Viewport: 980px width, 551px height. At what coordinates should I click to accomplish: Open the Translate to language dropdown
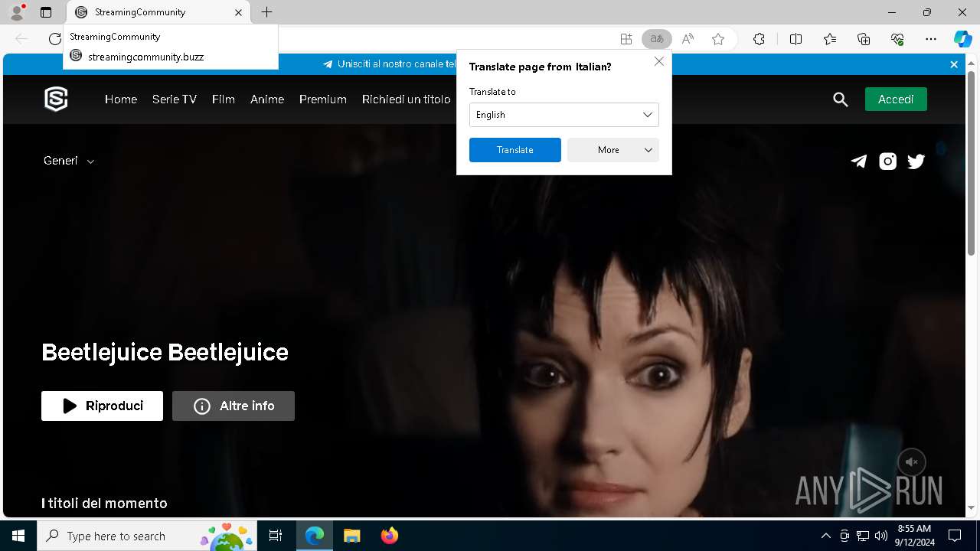564,115
